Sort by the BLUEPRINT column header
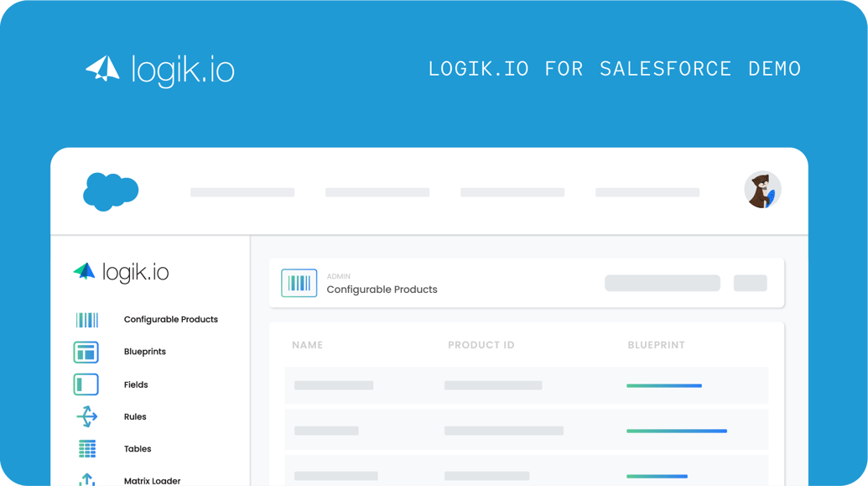868x486 pixels. point(656,345)
